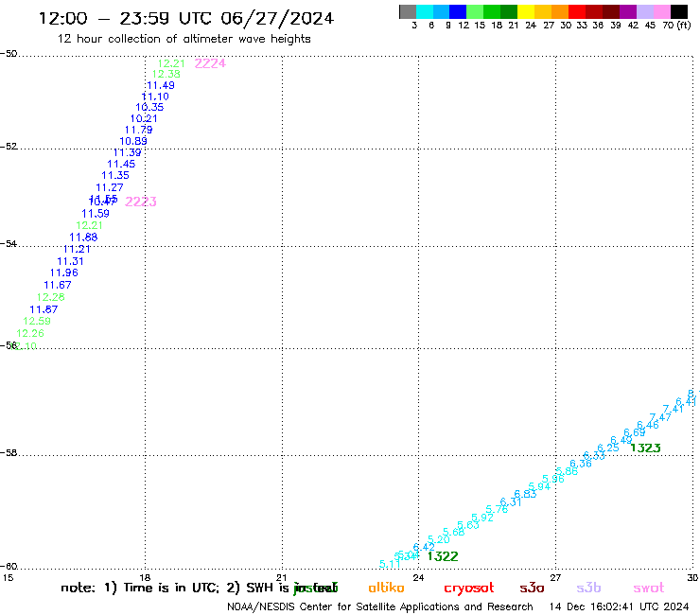
Task: Click the lavender s3b legend label
Action: tap(588, 588)
